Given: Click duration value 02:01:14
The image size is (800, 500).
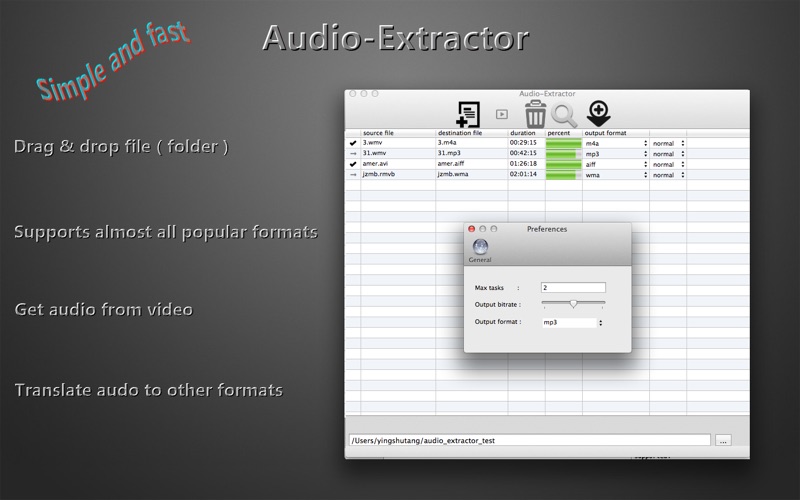Looking at the screenshot, I should tap(523, 174).
